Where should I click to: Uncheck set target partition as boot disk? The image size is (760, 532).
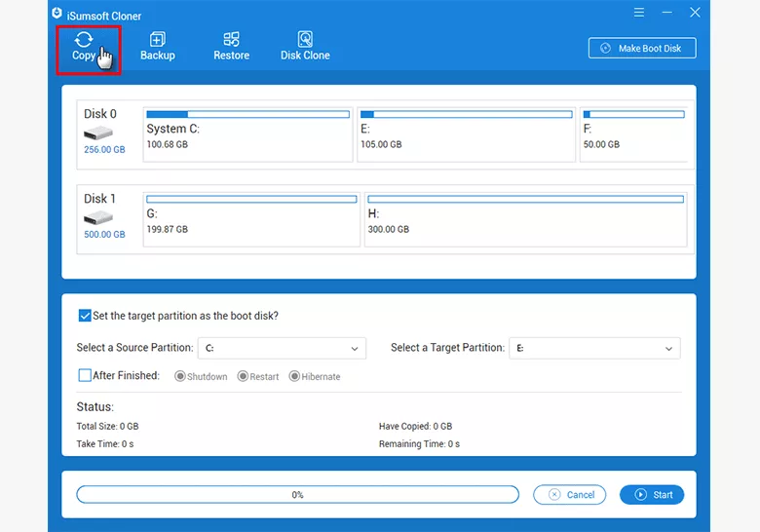(x=85, y=316)
